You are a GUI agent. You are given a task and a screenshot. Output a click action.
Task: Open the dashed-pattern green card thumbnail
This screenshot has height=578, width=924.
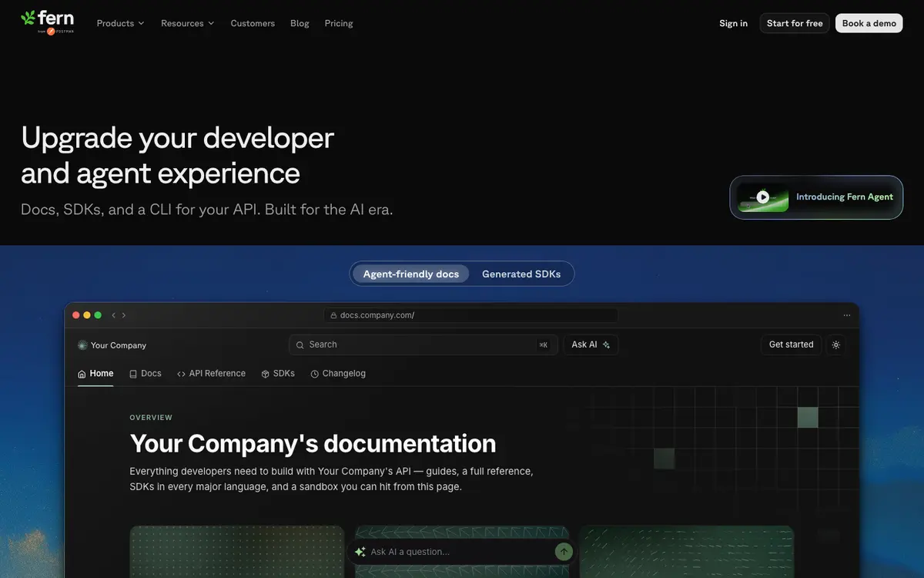tap(687, 552)
